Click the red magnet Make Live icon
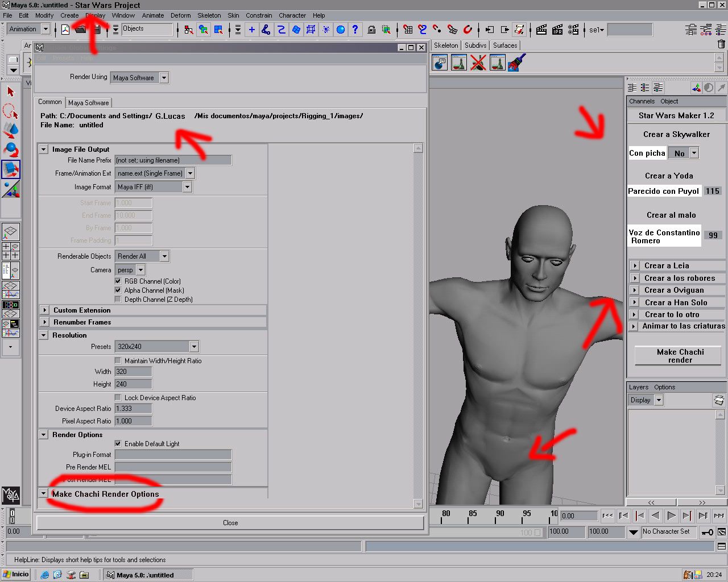 point(468,30)
